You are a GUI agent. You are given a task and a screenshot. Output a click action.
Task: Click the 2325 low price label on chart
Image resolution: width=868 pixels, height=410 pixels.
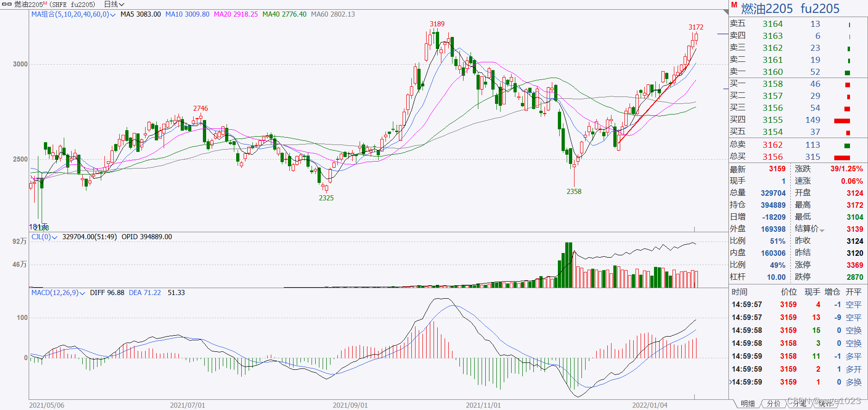click(326, 198)
